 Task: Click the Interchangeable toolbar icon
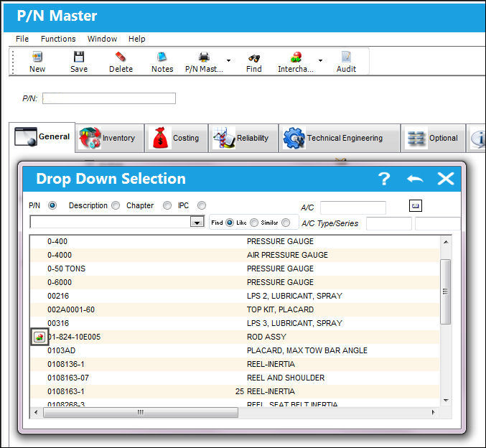click(296, 57)
